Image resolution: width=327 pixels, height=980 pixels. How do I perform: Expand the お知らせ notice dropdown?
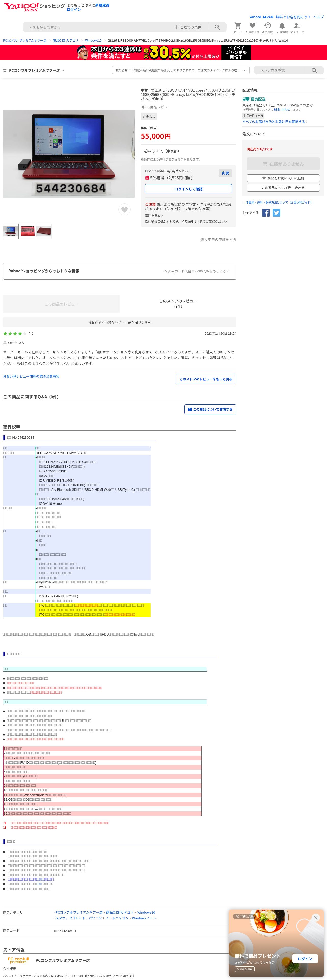click(x=181, y=70)
